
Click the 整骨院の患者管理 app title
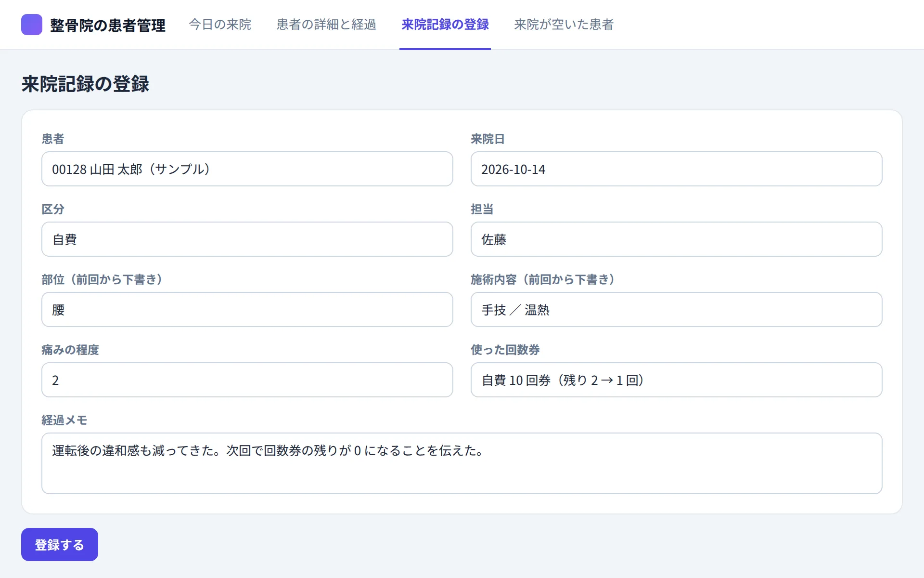108,25
